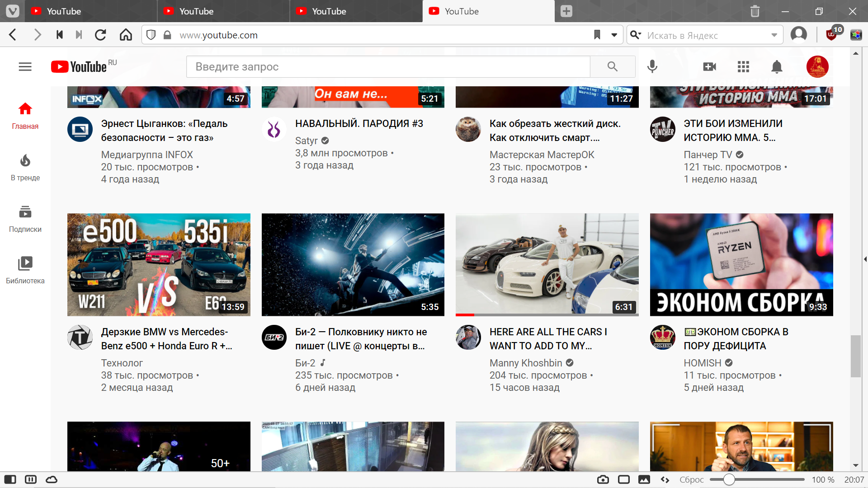The width and height of the screenshot is (868, 488).
Task: Toggle image loading in the status bar
Action: point(644,479)
